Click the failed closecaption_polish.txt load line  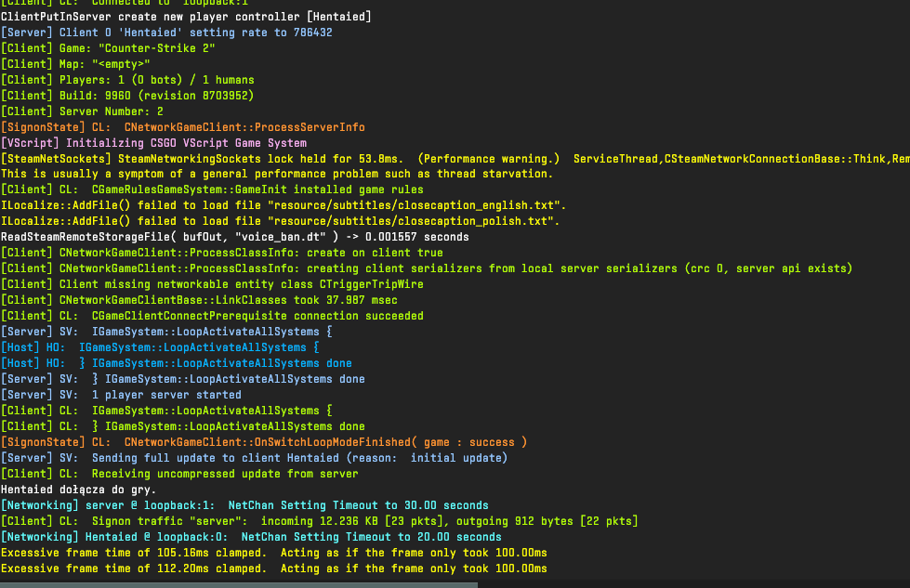pos(281,221)
